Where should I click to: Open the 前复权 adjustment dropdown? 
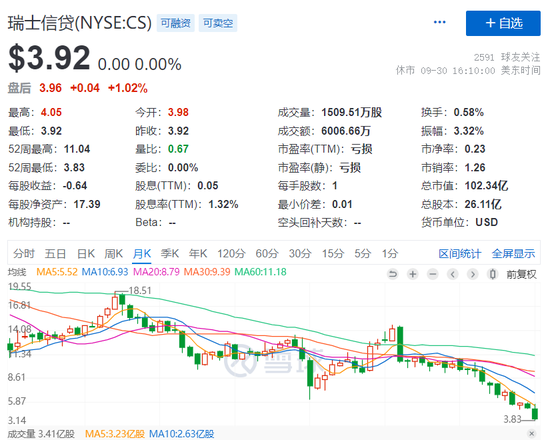(x=521, y=274)
